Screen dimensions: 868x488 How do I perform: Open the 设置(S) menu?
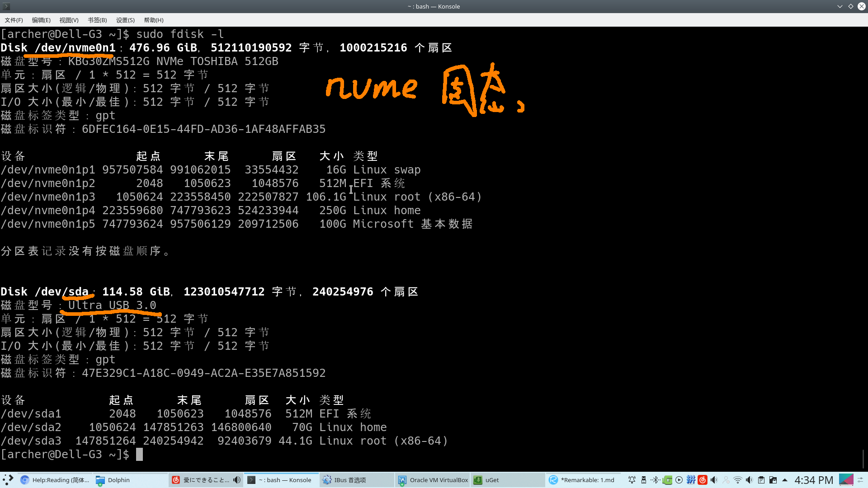(125, 20)
